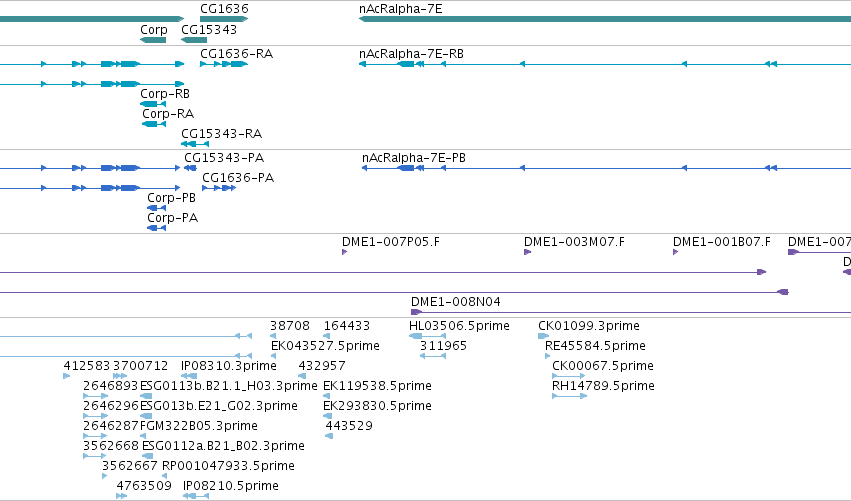Click the Corp-RA transcript glyph

pyautogui.click(x=154, y=124)
